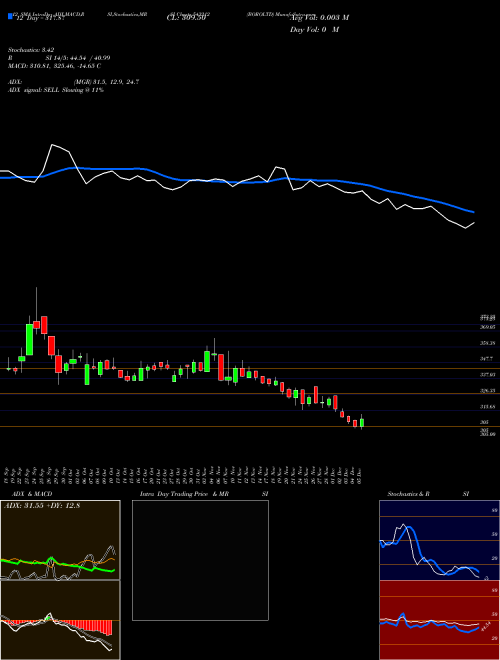Viewport: 500px width, 660px height.
Task: Click the 'MACD: 310.81, 325.46, -14.65 C' line
Action: coord(54,66)
